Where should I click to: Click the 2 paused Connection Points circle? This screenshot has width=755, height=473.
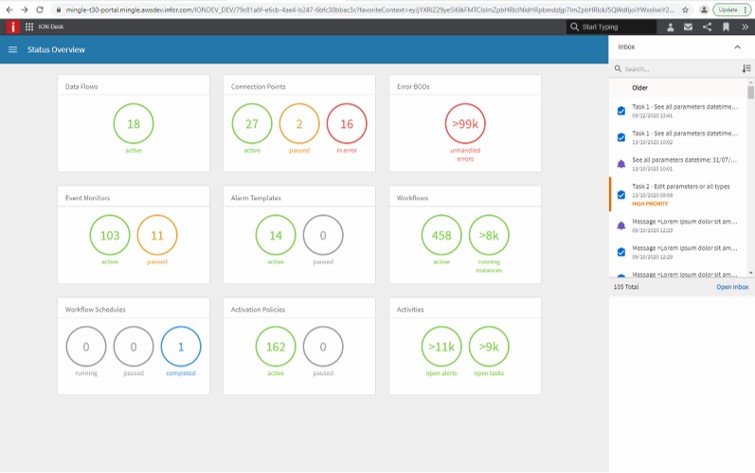(299, 124)
